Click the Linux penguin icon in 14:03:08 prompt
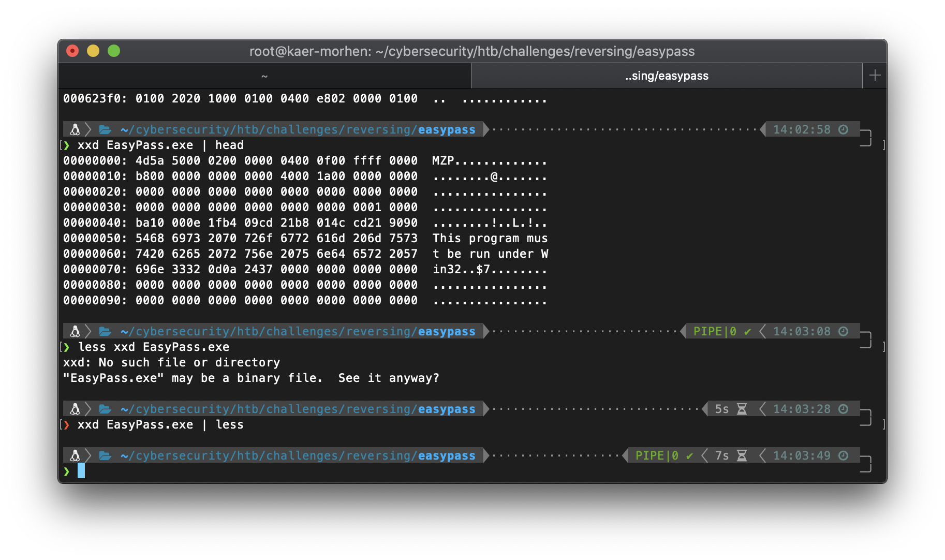Viewport: 945px width, 560px height. (75, 331)
